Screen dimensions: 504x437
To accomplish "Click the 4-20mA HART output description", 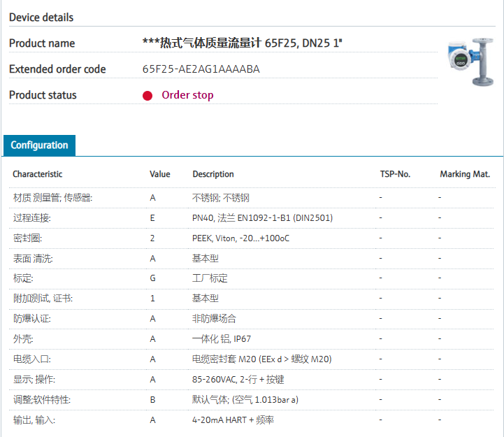I will [x=233, y=420].
